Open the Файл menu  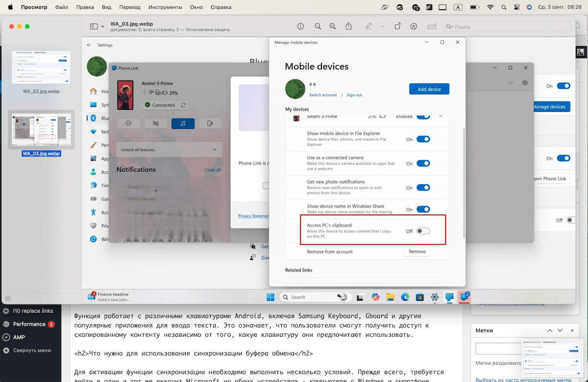(x=62, y=7)
